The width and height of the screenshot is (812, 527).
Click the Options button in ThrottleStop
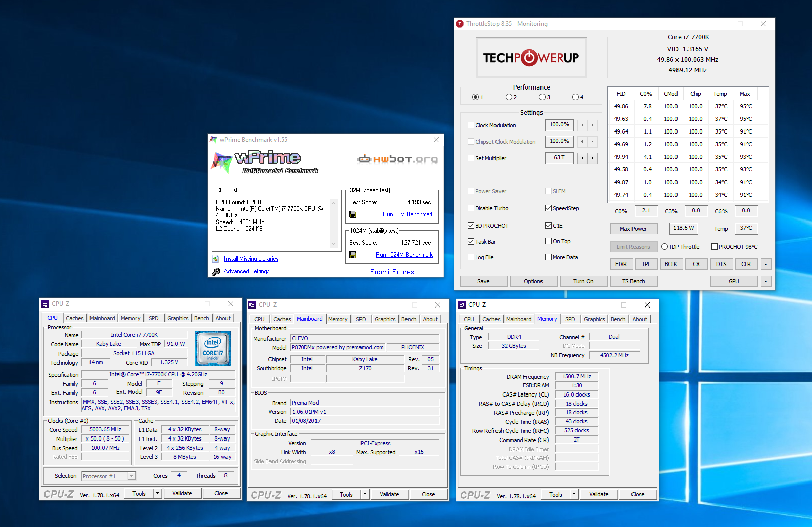533,281
